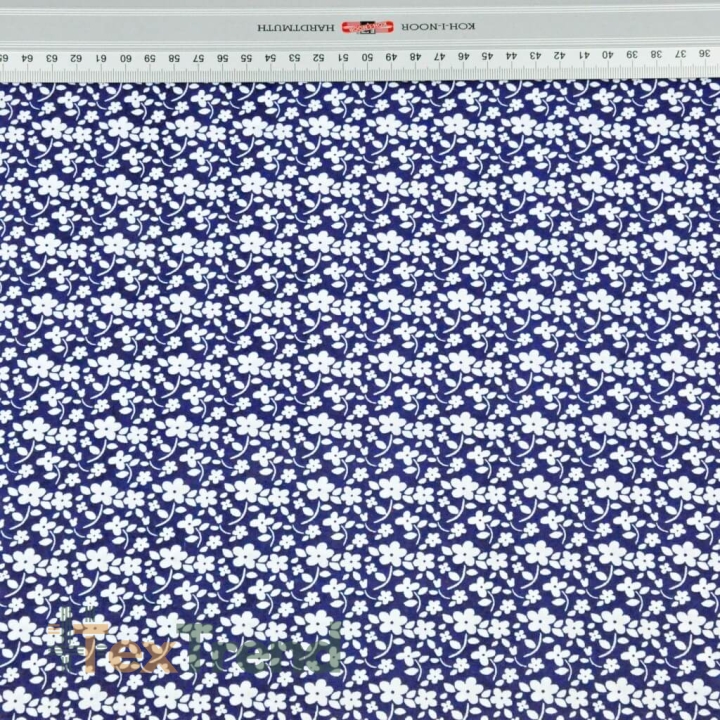Image resolution: width=720 pixels, height=720 pixels.
Task: Click the red Koh-i-Noor logo on the ruler
Action: pyautogui.click(x=367, y=27)
